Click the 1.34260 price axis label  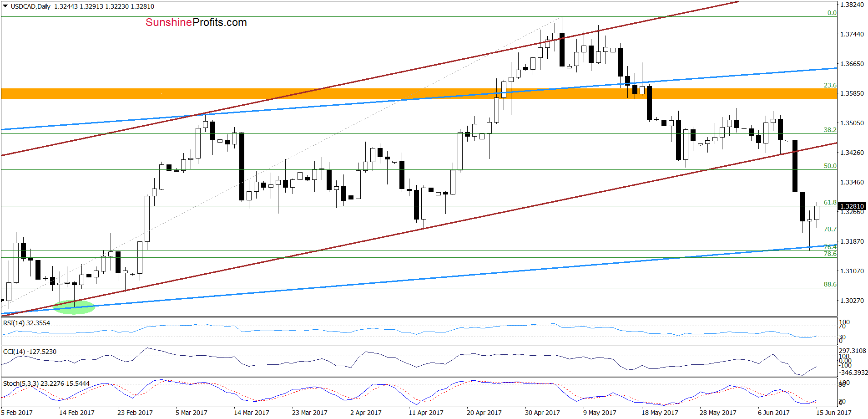click(x=852, y=153)
